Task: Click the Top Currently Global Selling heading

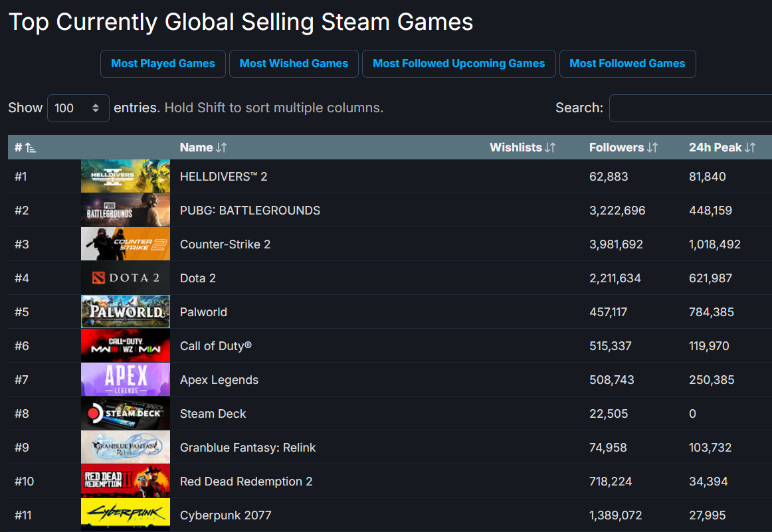Action: (241, 23)
